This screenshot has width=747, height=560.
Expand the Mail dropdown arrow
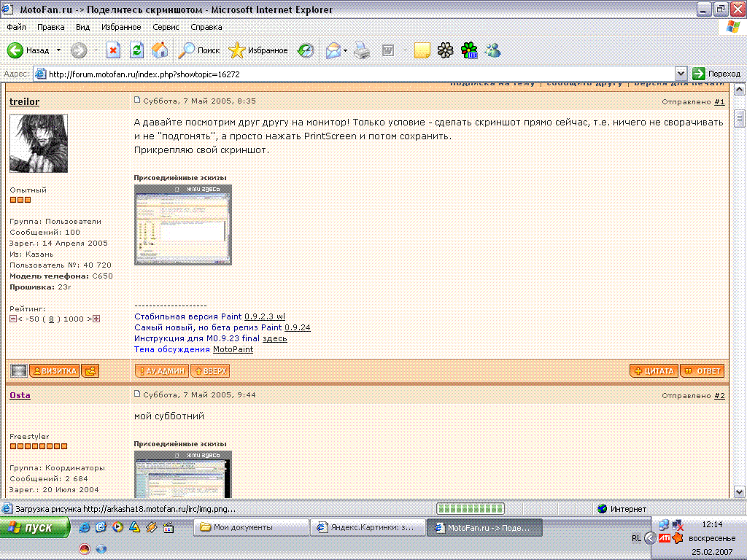point(345,50)
